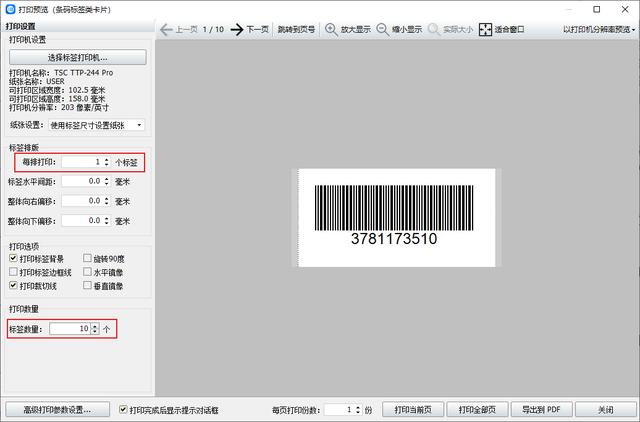
Task: Click 关闭 button
Action: tap(605, 409)
